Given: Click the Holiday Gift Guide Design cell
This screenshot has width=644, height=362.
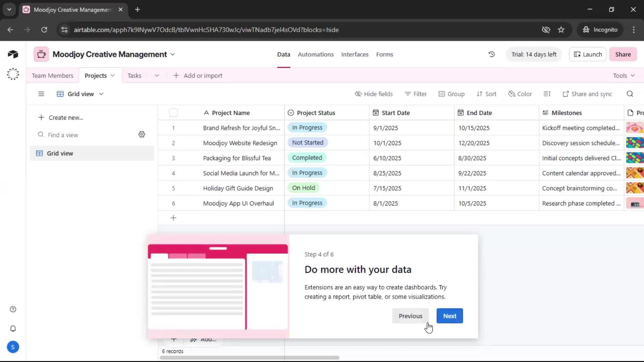Looking at the screenshot, I should [238, 188].
